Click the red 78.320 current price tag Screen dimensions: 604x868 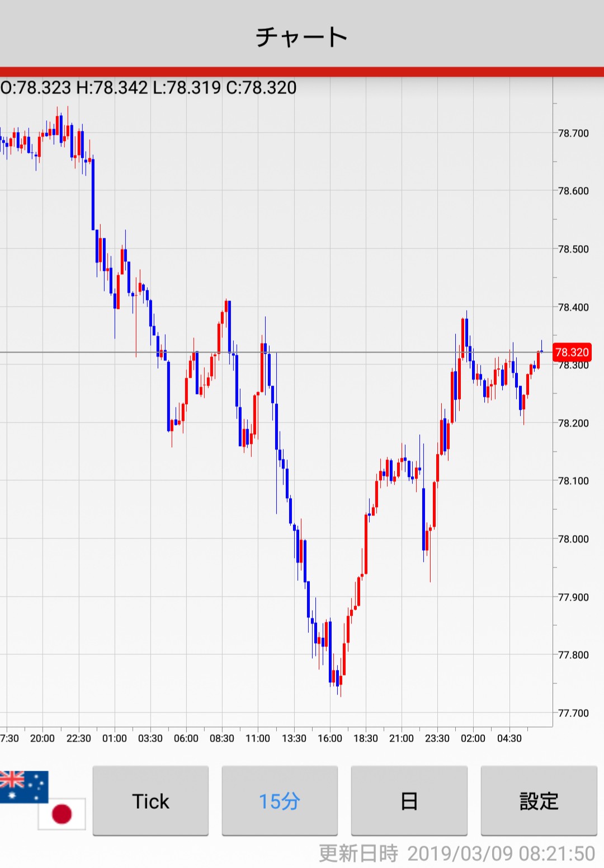(572, 352)
